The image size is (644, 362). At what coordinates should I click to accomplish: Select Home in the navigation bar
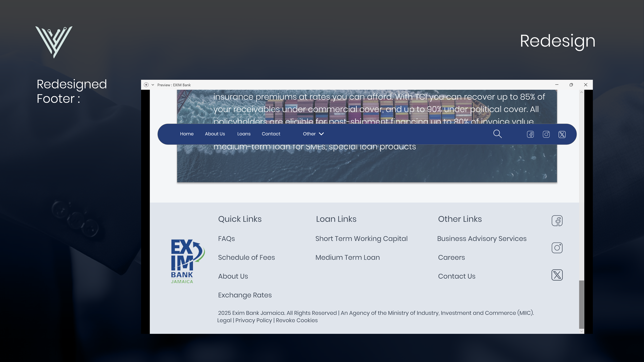[x=187, y=134]
